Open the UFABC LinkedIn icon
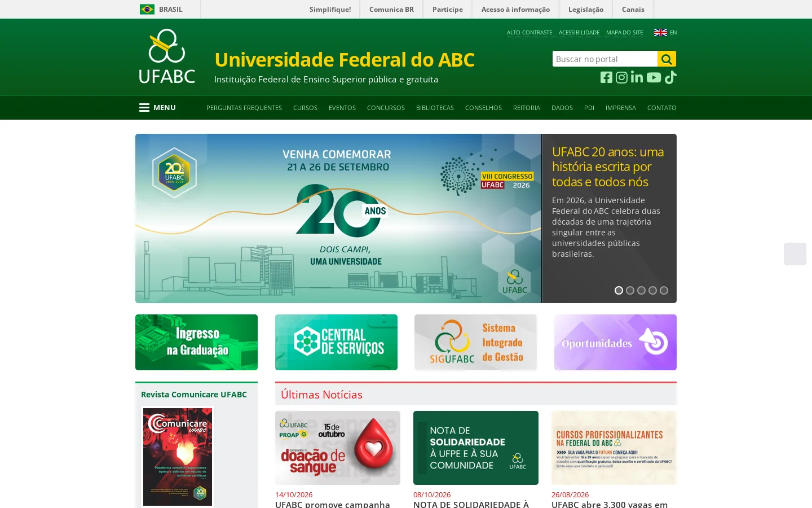 [x=637, y=77]
